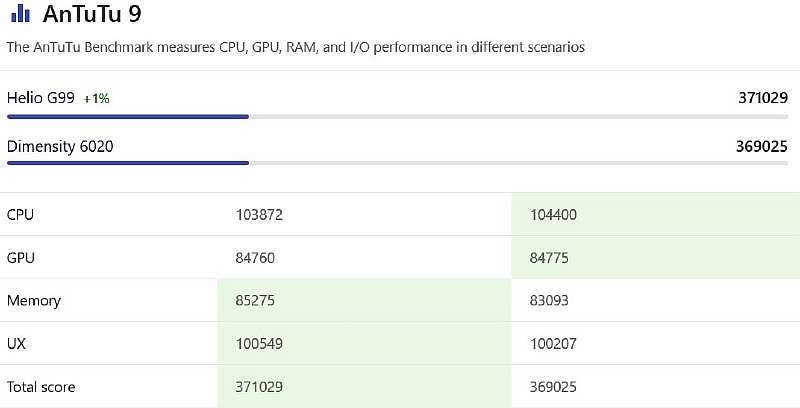Screen dimensions: 800x408
Task: Click the CPU value 103872
Action: 259,215
